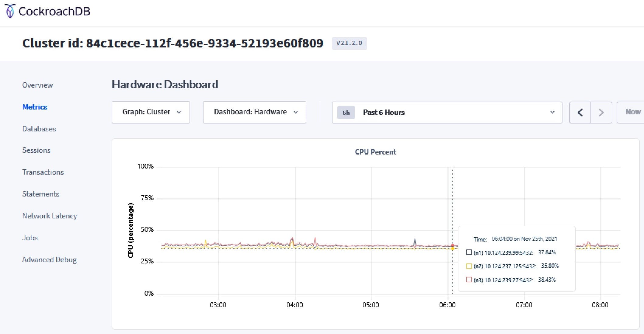Open the Jobs page

[30, 238]
